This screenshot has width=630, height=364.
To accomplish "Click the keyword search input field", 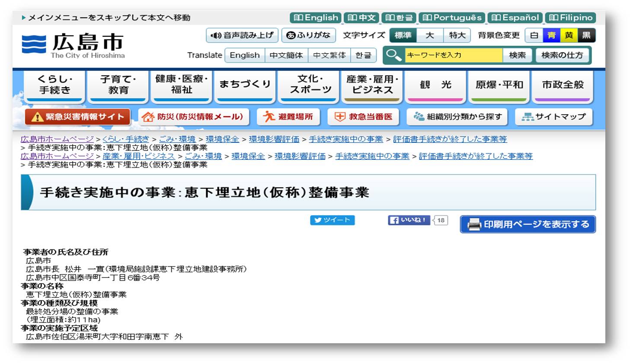I will click(x=453, y=55).
